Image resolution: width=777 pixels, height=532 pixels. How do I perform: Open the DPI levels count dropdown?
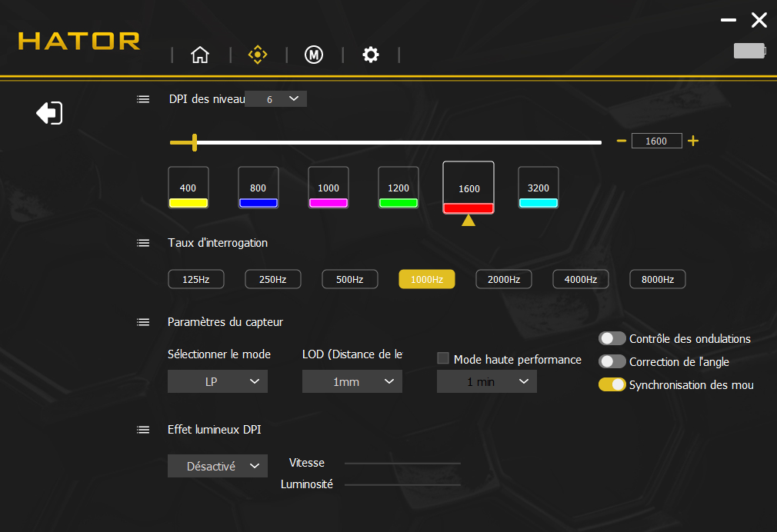click(x=276, y=99)
